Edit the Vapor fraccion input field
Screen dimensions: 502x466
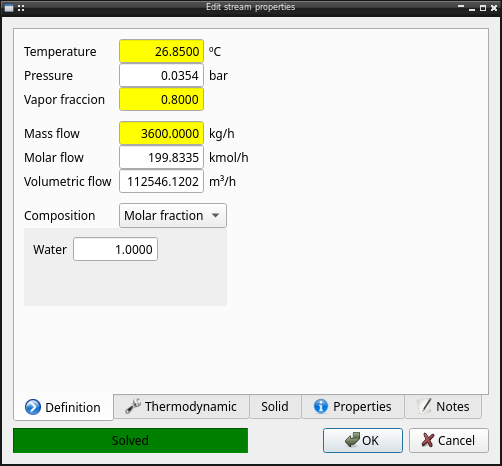pos(161,99)
